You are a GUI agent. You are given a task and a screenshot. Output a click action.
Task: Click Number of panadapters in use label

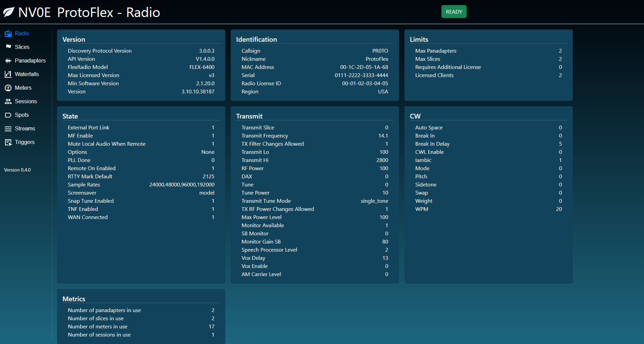coord(104,310)
